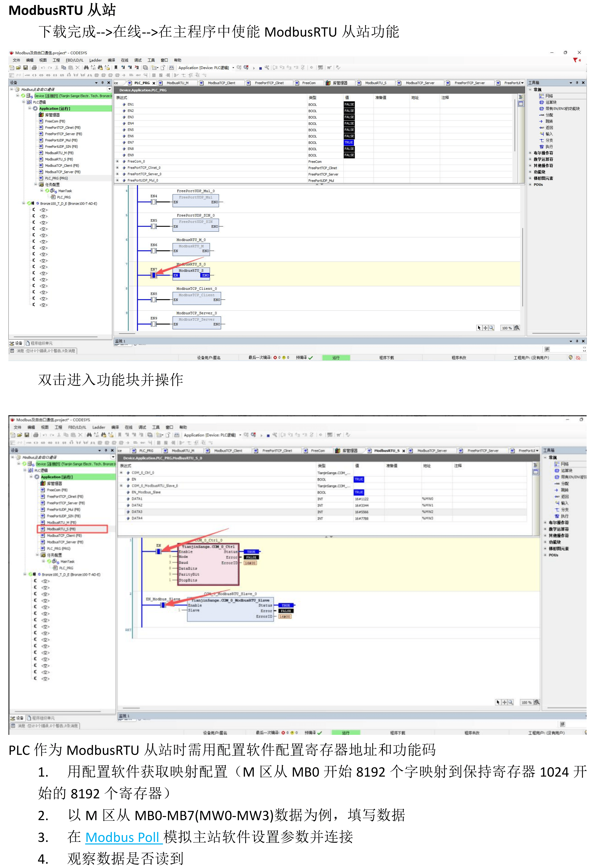Expand 功能块 group in first screenshot toolbox
Image resolution: width=590 pixels, height=868 pixels.
[530, 172]
